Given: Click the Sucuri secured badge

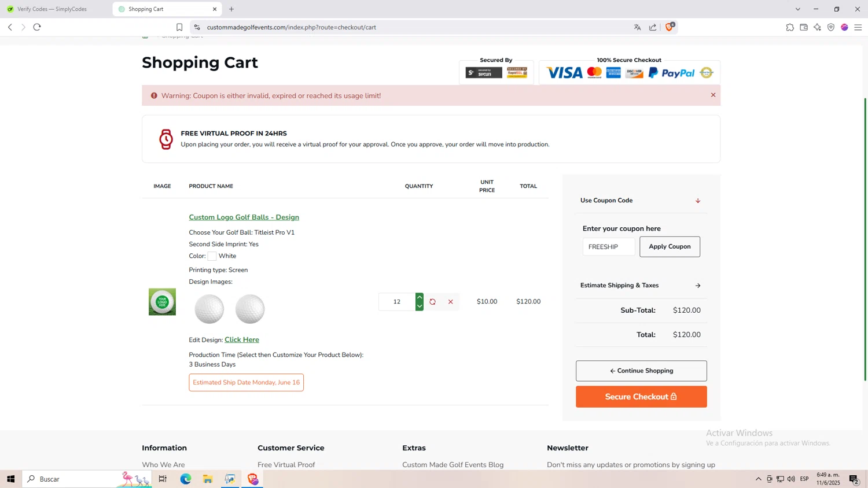Looking at the screenshot, I should [x=484, y=73].
